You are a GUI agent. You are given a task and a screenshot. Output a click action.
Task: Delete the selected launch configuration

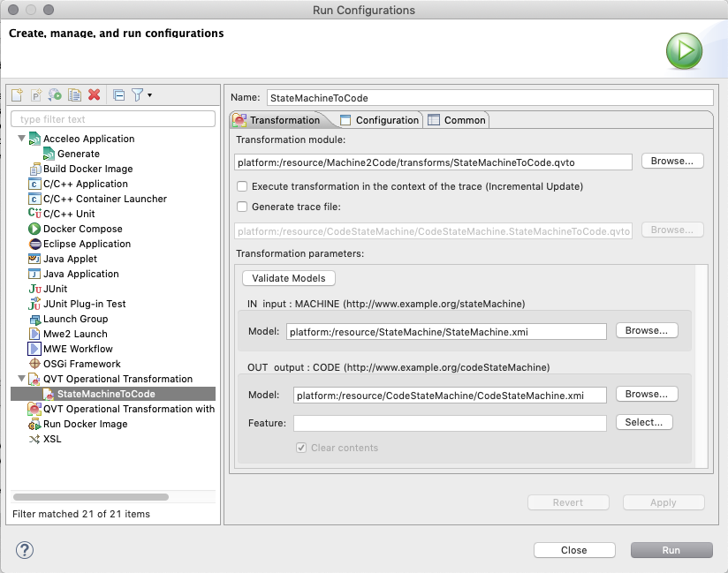(95, 95)
